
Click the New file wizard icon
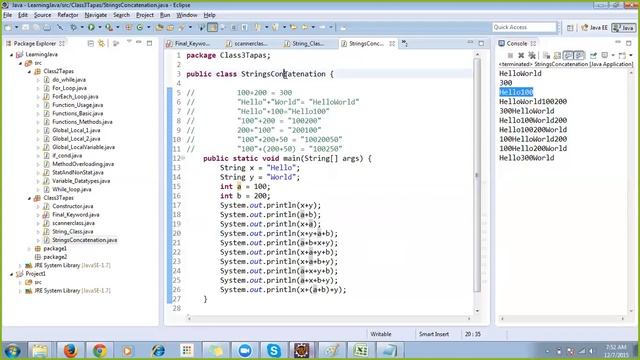8,27
